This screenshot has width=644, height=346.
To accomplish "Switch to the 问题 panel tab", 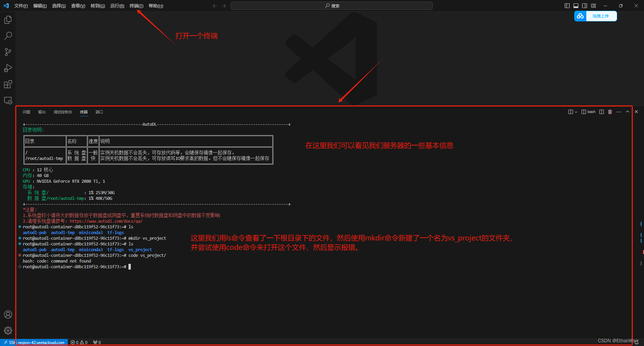I will tap(26, 112).
